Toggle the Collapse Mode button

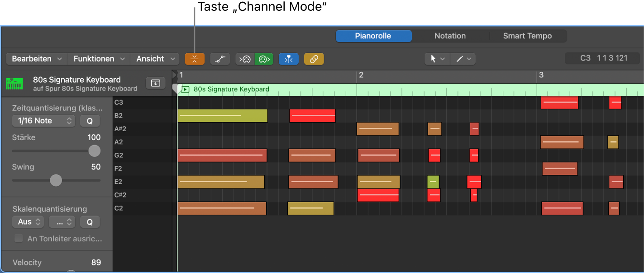click(195, 59)
